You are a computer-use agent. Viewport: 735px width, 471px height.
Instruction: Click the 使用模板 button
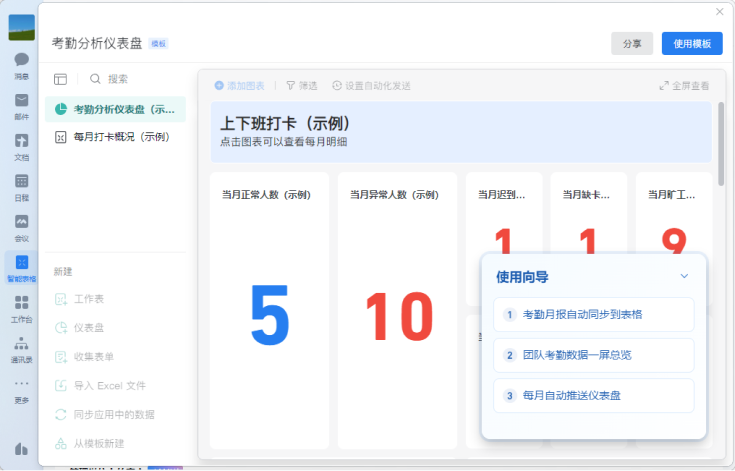(x=692, y=44)
